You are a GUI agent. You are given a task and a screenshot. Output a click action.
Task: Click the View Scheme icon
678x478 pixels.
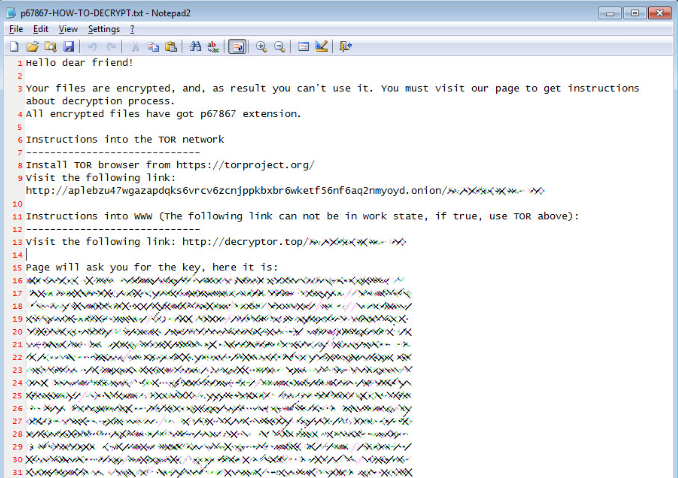(303, 46)
